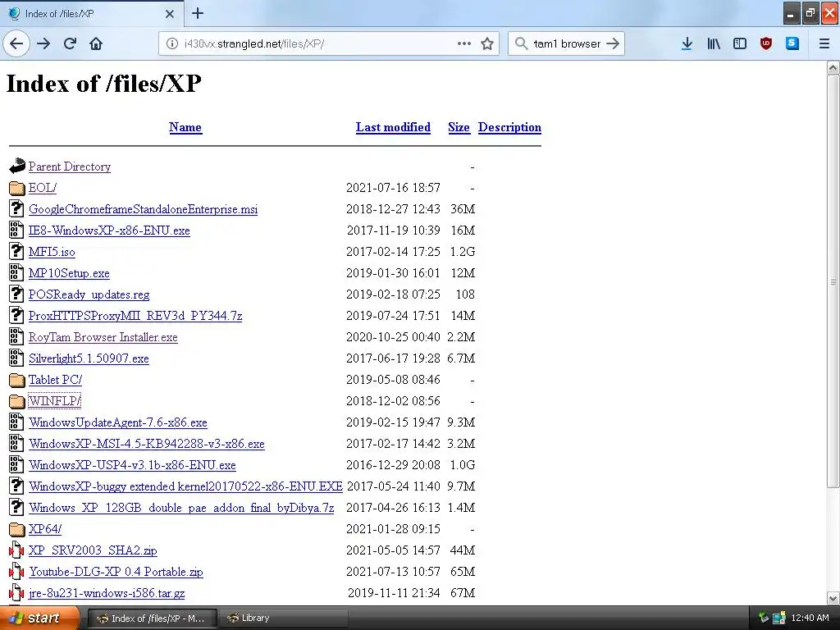Open the Downloads panel

pos(687,43)
